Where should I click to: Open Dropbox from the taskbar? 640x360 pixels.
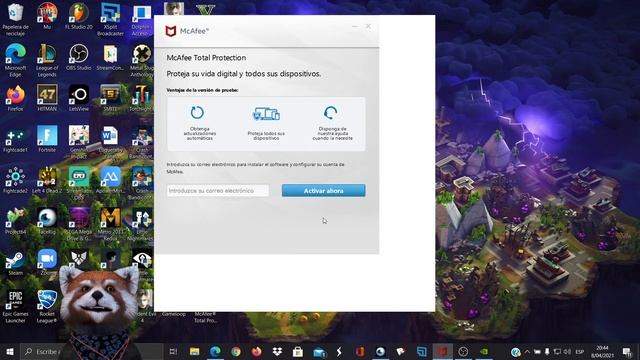tap(277, 351)
